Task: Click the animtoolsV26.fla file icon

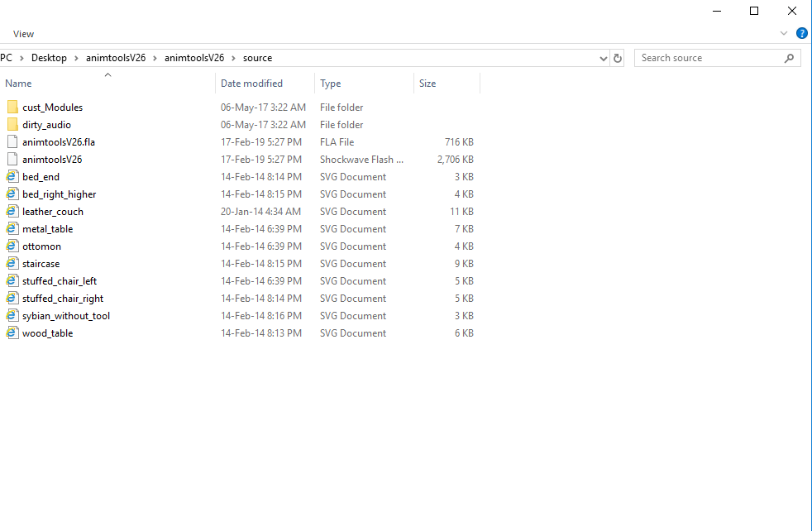Action: (12, 142)
